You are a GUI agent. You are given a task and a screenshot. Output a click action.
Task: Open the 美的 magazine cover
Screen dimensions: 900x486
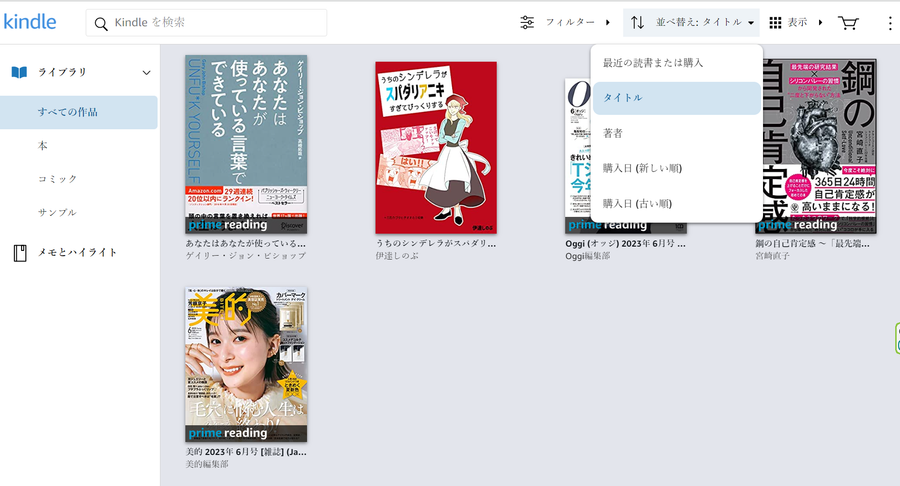[x=246, y=365]
